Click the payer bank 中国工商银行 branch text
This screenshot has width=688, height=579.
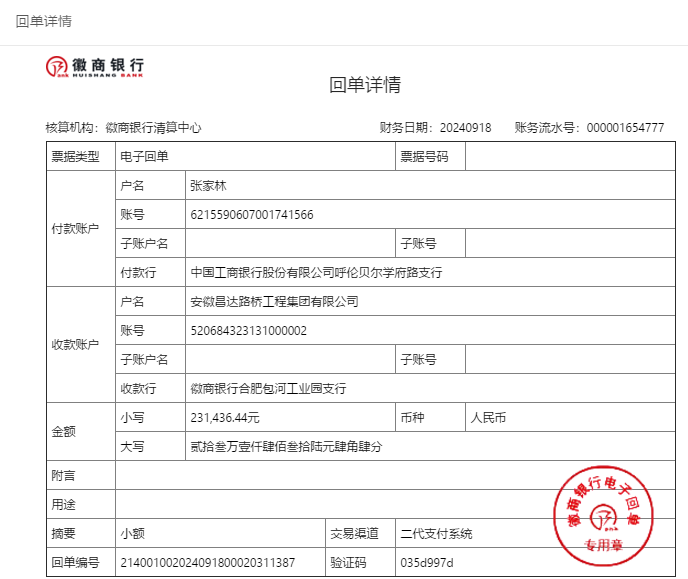pos(316,272)
